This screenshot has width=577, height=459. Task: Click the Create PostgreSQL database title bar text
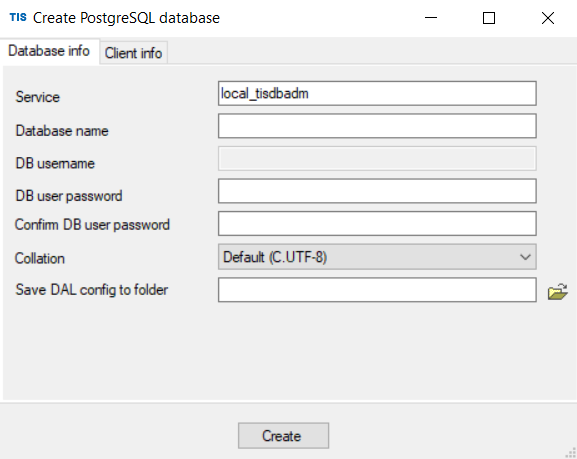[x=126, y=18]
